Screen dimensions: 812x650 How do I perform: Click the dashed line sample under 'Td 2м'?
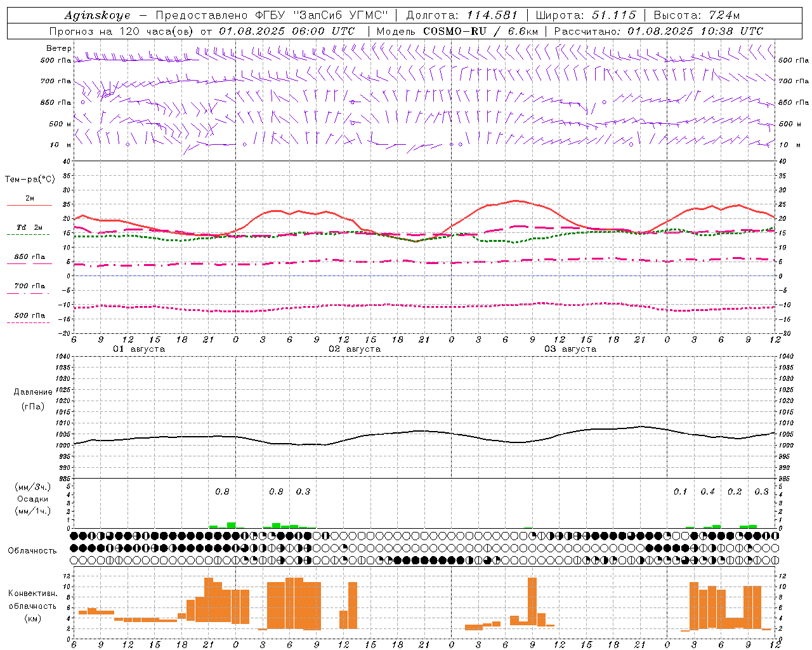[x=28, y=234]
